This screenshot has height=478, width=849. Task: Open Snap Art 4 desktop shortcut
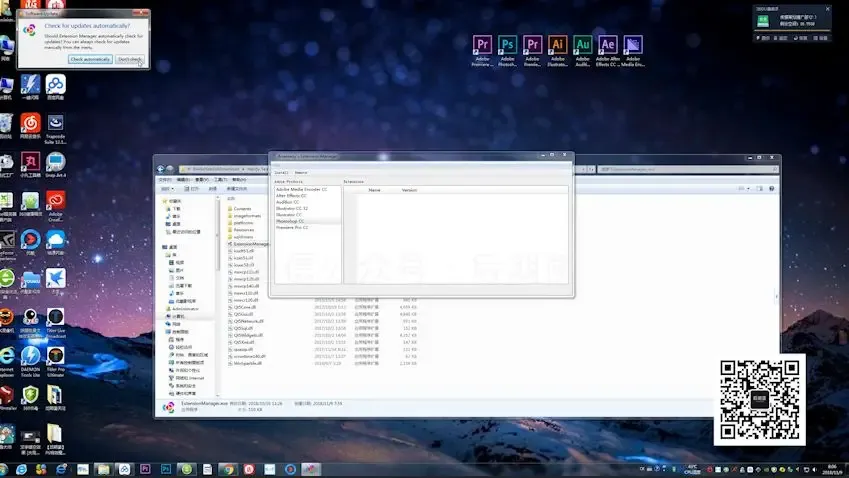[x=55, y=165]
